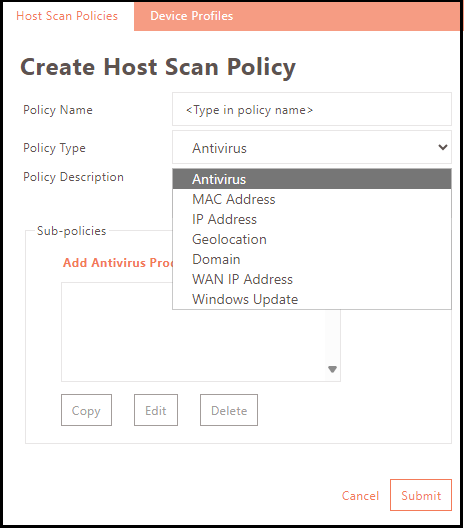The width and height of the screenshot is (464, 529).
Task: Click inside the sub-policies list box
Action: 194,346
